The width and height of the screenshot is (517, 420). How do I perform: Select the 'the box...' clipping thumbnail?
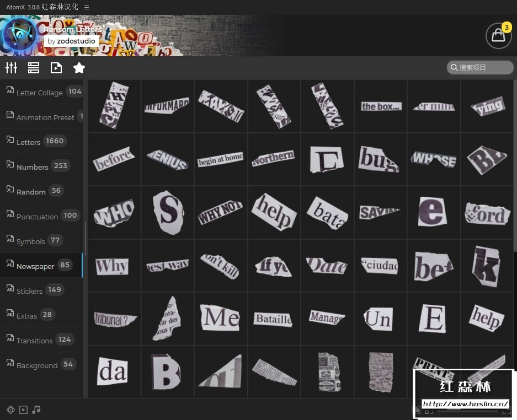click(x=381, y=106)
